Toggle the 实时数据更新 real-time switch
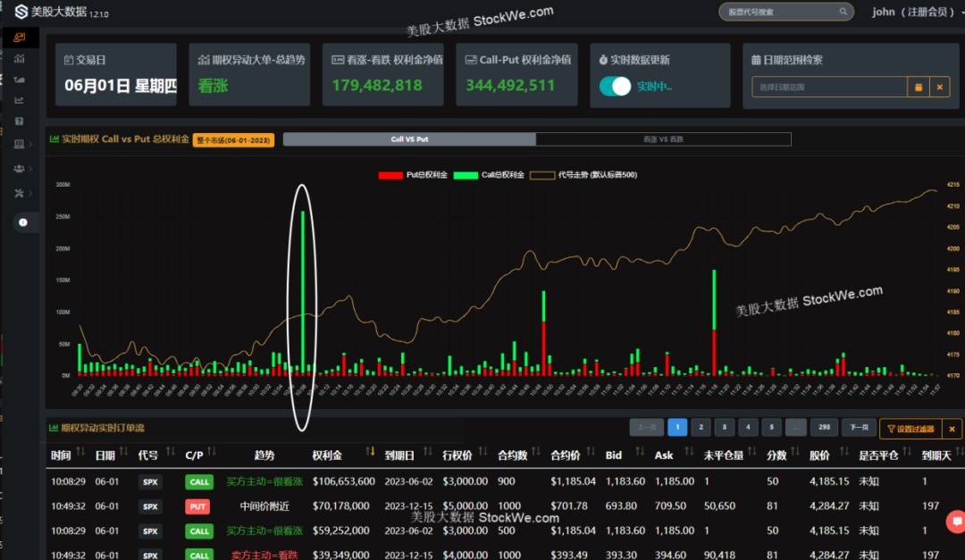This screenshot has height=560, width=965. coord(616,87)
